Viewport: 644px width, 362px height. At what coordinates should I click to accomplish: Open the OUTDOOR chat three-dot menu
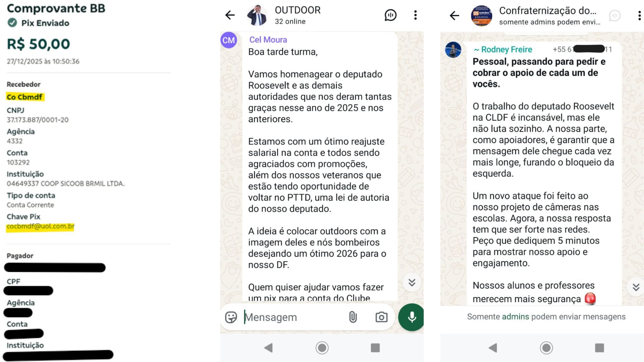(x=415, y=15)
